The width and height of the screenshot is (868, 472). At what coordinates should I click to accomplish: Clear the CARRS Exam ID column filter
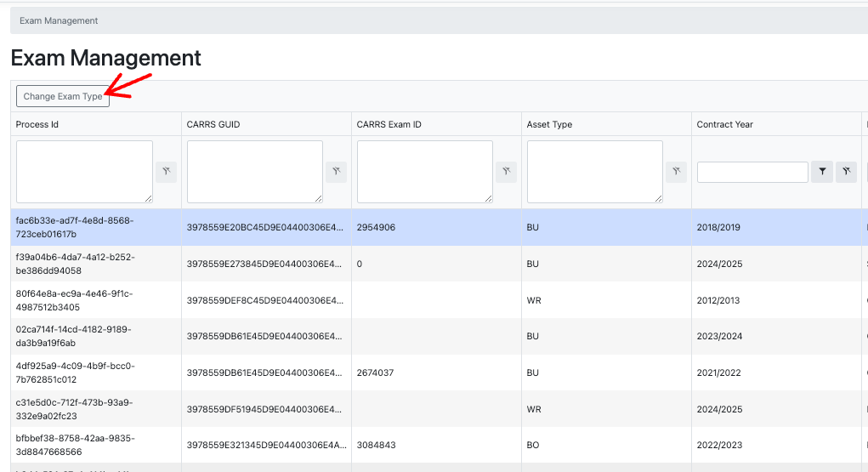tap(506, 172)
